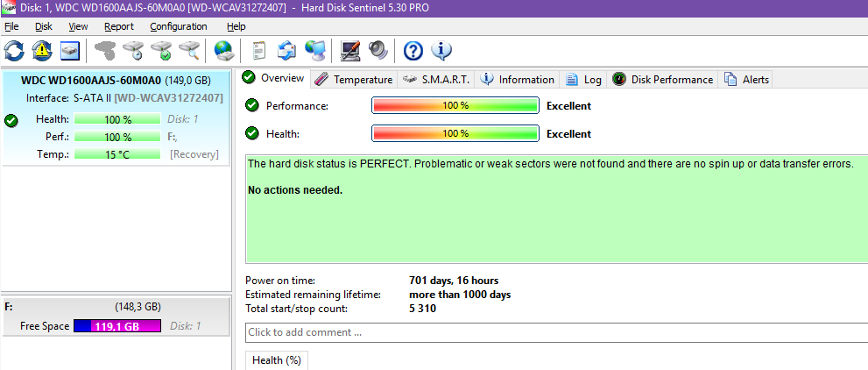Click the 'Estimated remaining lifetime:' label

(314, 295)
